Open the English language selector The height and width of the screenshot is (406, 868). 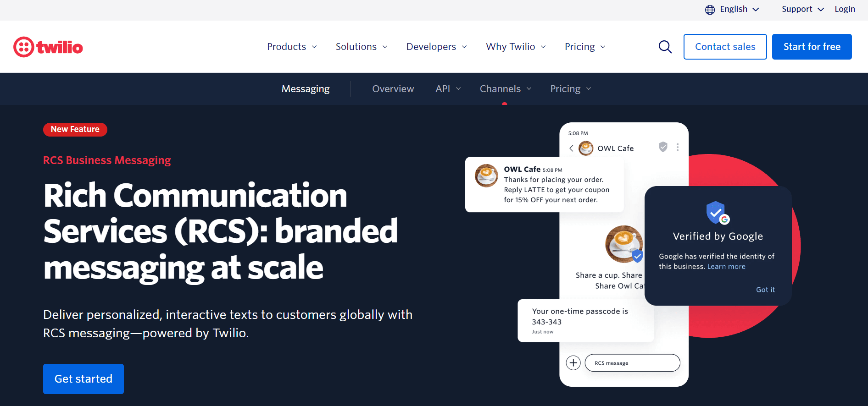(739, 9)
